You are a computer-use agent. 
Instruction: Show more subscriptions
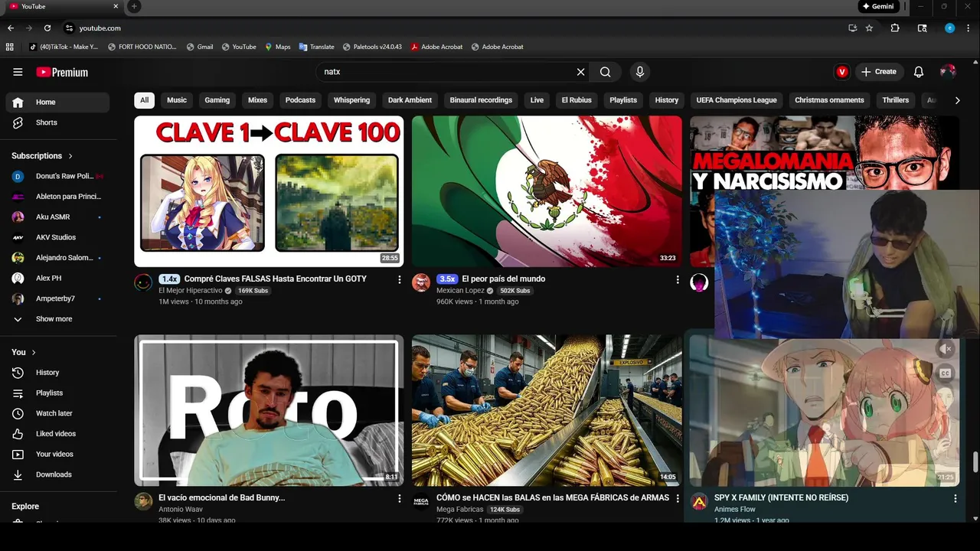coord(57,319)
